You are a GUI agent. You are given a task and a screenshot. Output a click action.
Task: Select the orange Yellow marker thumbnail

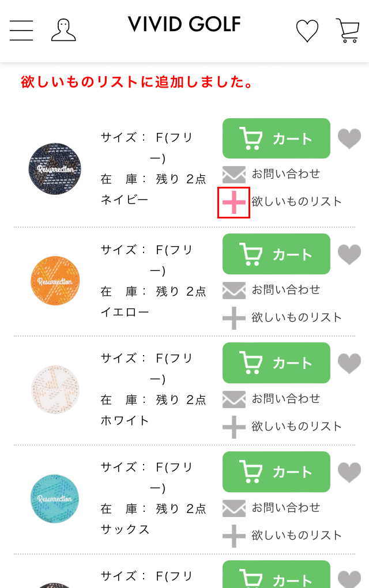[x=55, y=281]
